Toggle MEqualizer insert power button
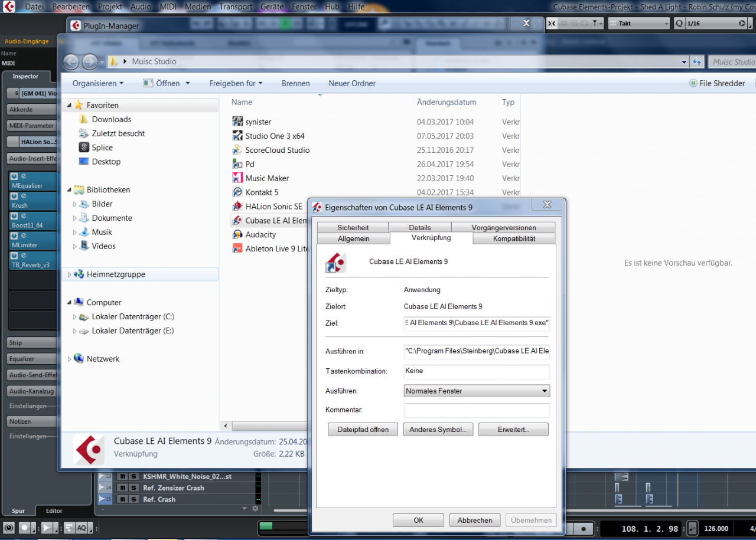Screen dimensions: 756x540 pyautogui.click(x=14, y=176)
